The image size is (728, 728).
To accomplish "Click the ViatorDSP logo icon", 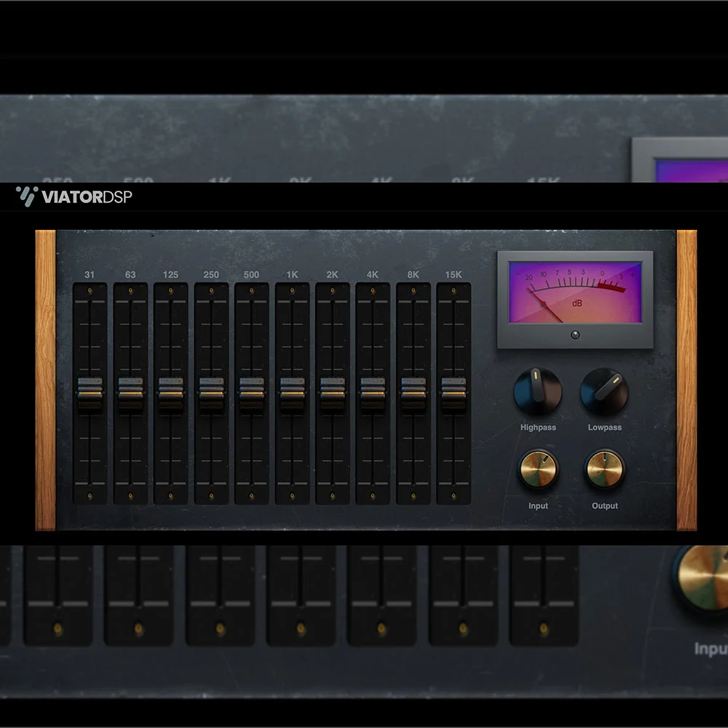I will pos(26,194).
